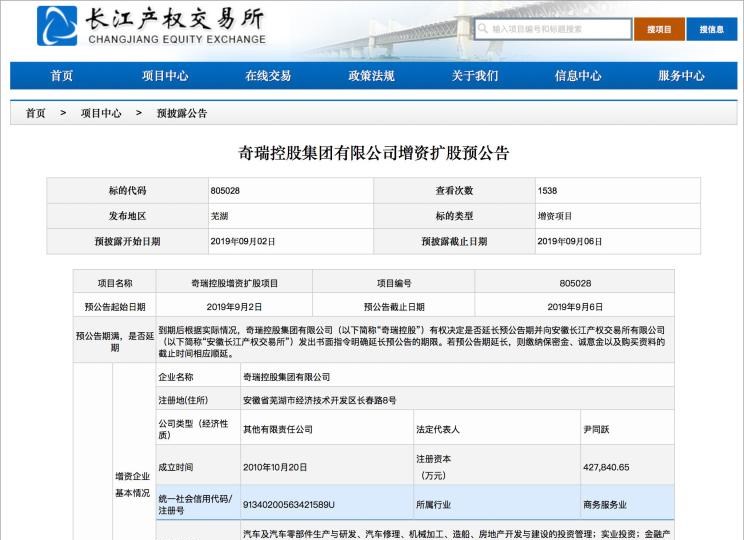Click the 预公告期满，是否延期 row label
This screenshot has width=744, height=540.
(x=114, y=342)
